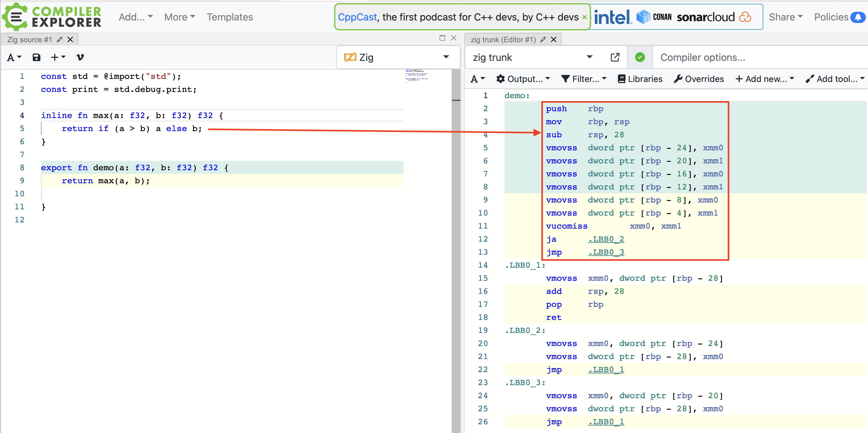Screen dimensions: 868x433
Task: Open the Output options gear menu
Action: pyautogui.click(x=523, y=79)
